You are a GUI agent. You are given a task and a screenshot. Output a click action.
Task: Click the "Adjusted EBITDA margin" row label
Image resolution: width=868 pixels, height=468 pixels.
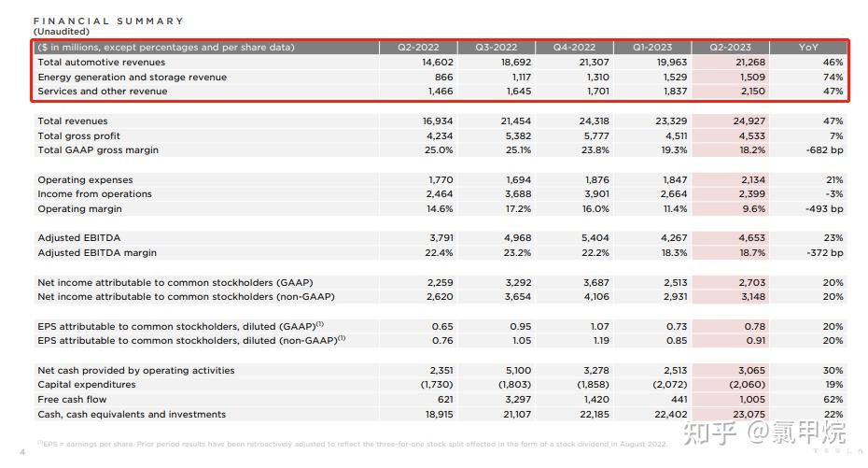97,253
